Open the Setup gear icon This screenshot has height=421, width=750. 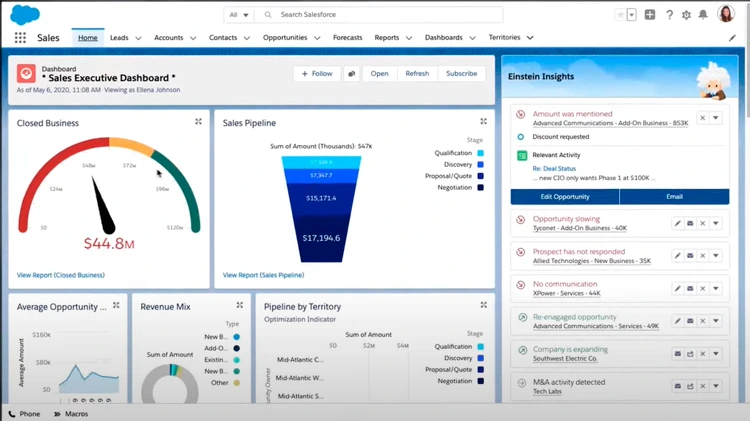click(686, 15)
